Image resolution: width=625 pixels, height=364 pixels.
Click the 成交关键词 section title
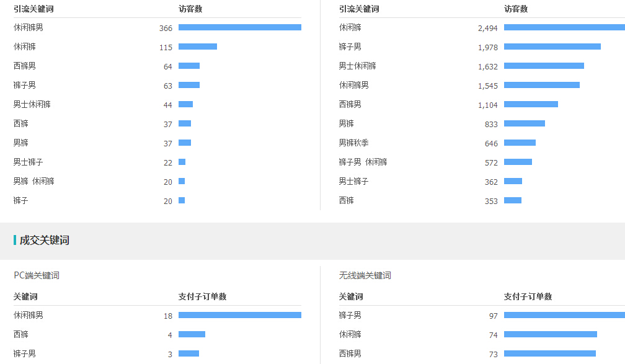45,240
